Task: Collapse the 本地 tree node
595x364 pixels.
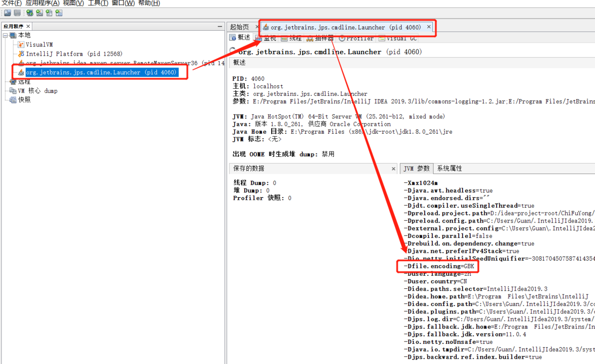Action: click(x=5, y=35)
